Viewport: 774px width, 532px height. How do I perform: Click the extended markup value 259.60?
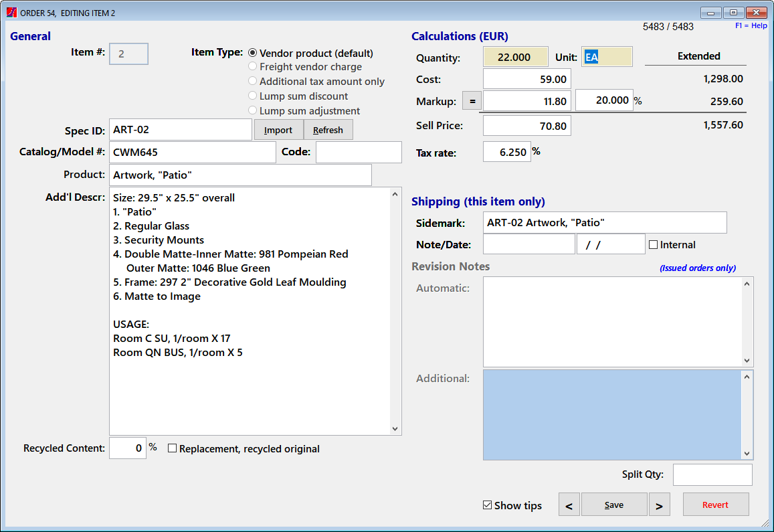click(x=727, y=101)
